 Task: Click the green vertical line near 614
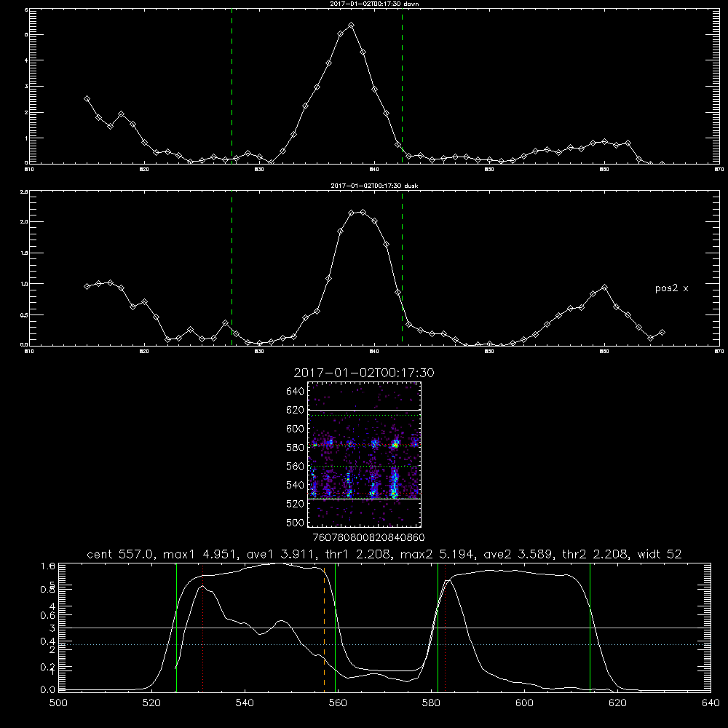[590, 628]
